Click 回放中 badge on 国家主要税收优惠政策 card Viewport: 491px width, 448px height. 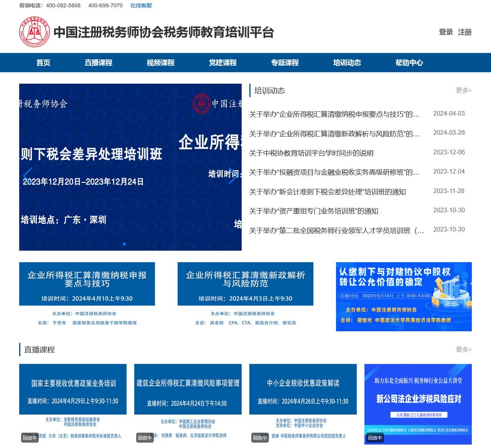click(30, 438)
